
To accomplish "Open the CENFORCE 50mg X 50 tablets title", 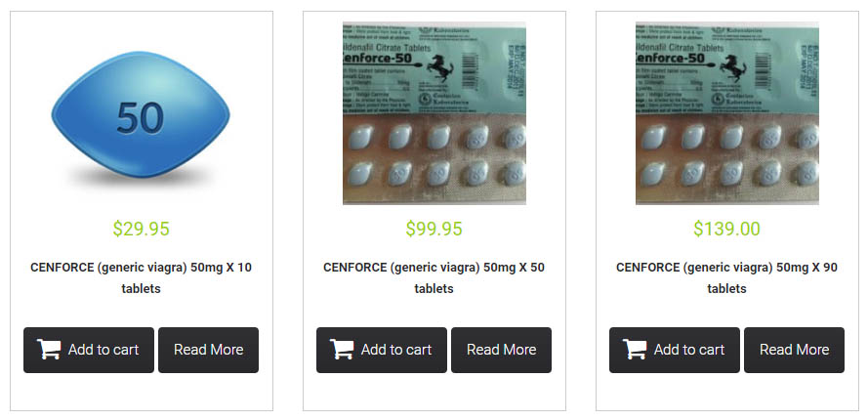I will pos(434,278).
